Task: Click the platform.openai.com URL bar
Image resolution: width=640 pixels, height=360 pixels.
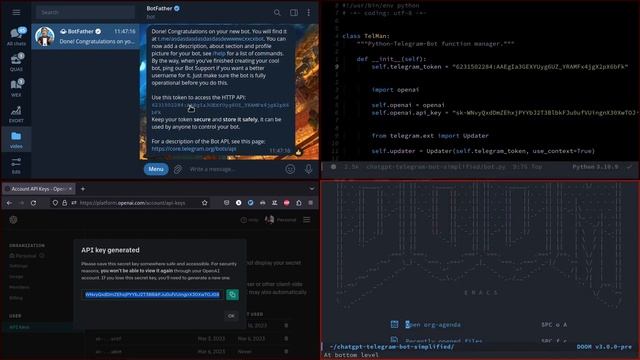Action: 133,203
